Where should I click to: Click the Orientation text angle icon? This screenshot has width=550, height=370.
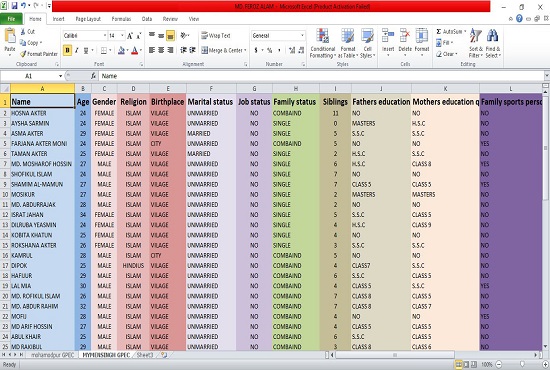click(184, 35)
